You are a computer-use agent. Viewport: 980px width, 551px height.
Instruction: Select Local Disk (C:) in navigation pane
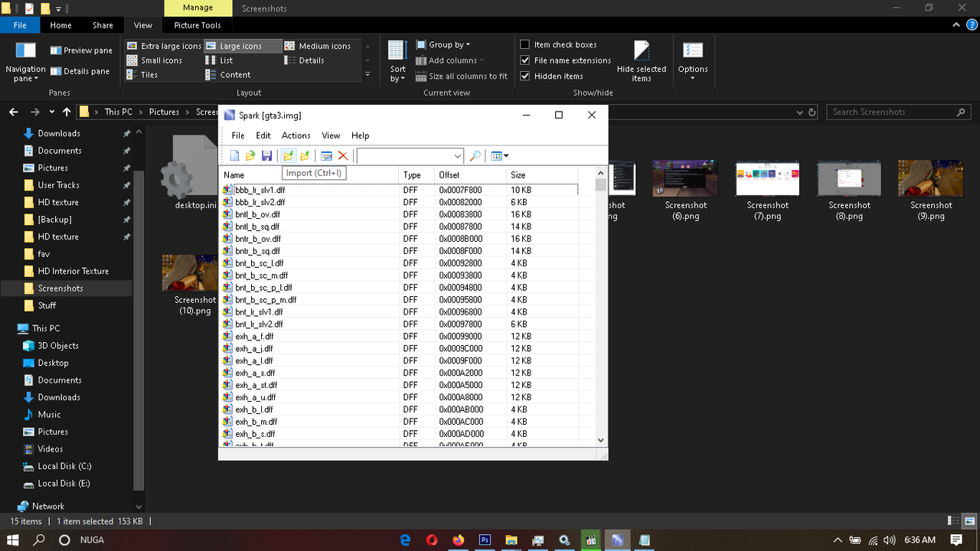64,466
